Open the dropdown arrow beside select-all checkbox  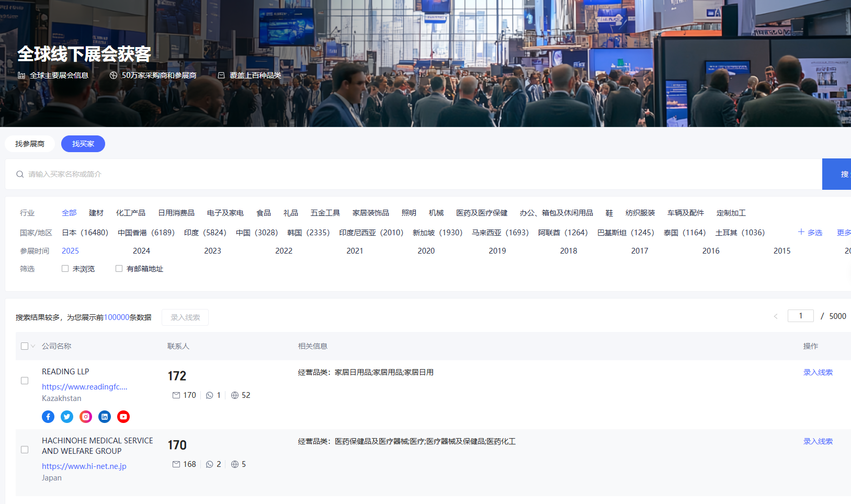pyautogui.click(x=32, y=346)
